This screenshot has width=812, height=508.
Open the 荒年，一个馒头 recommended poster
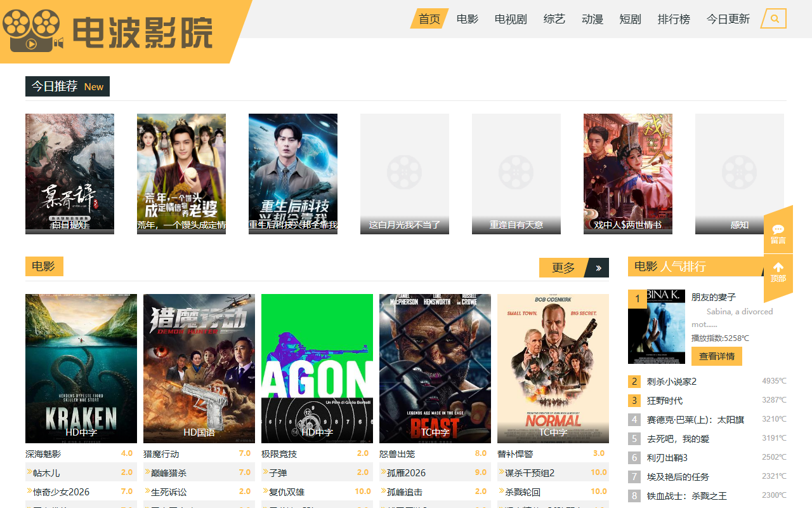[181, 174]
